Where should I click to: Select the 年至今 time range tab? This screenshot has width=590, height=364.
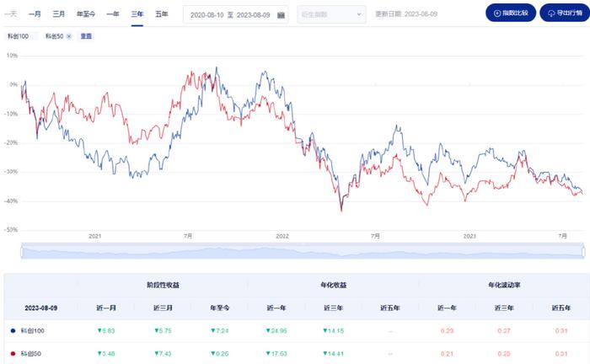click(86, 14)
